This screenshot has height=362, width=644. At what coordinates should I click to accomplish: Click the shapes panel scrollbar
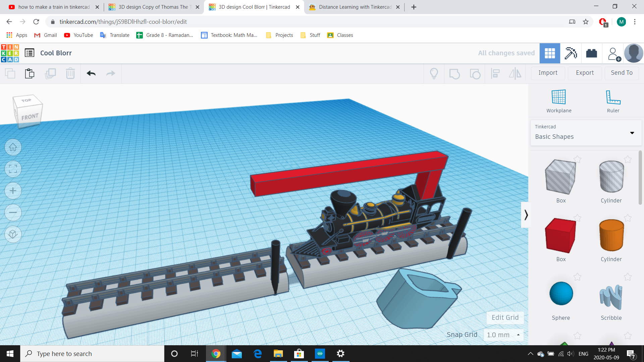coord(640,178)
